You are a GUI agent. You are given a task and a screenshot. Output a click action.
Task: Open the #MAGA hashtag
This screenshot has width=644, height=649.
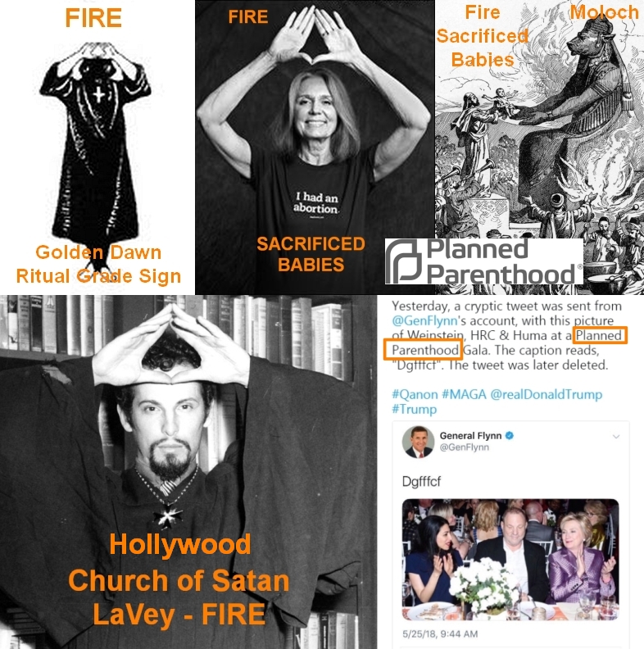[x=464, y=394]
